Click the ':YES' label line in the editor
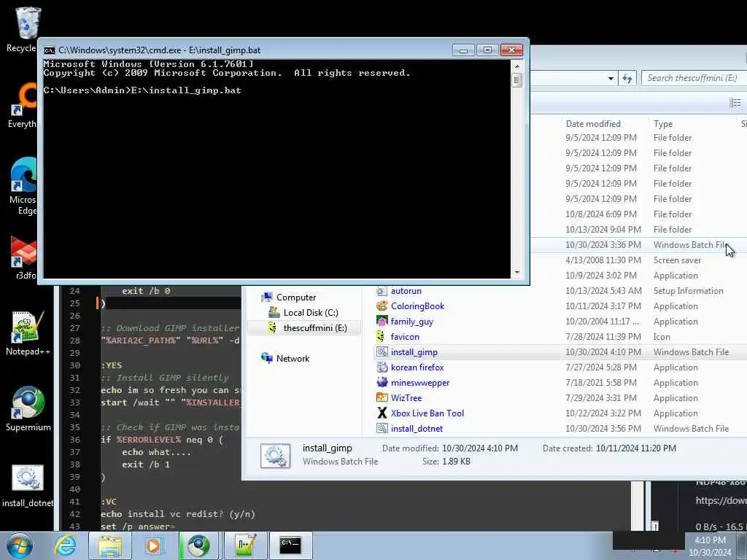 pyautogui.click(x=112, y=365)
